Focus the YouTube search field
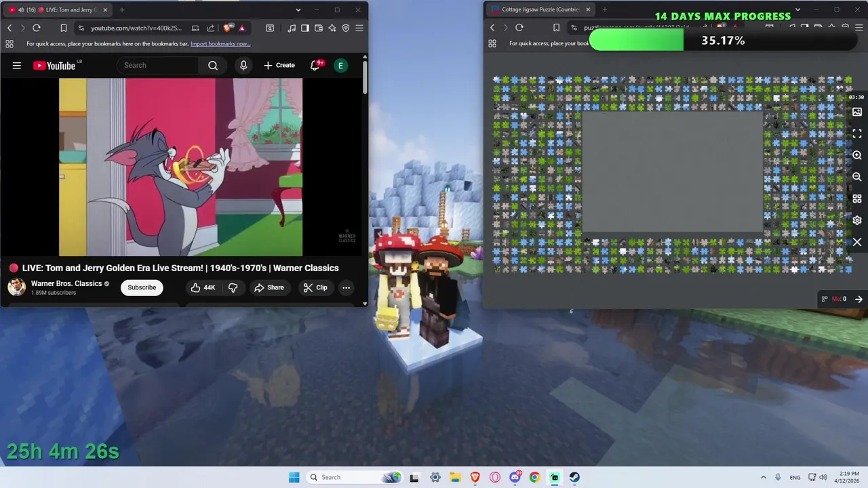Image resolution: width=868 pixels, height=488 pixels. (158, 66)
